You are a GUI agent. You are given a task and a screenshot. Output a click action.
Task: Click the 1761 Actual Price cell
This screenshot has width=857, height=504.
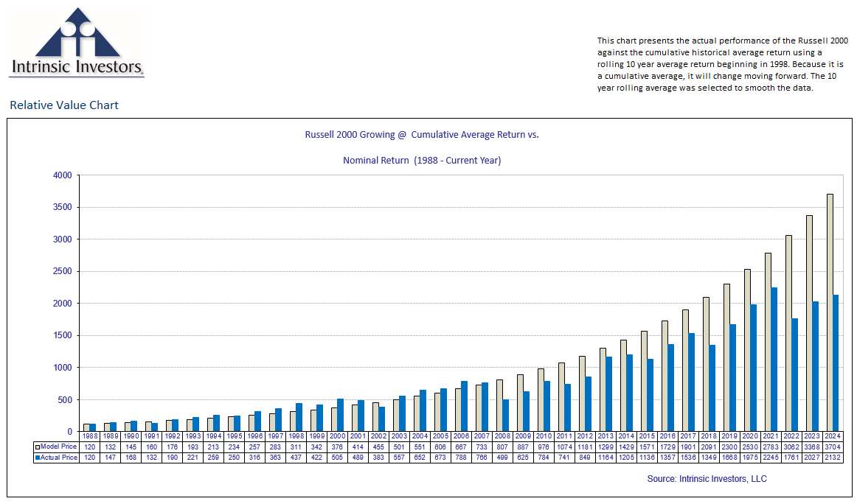791,457
